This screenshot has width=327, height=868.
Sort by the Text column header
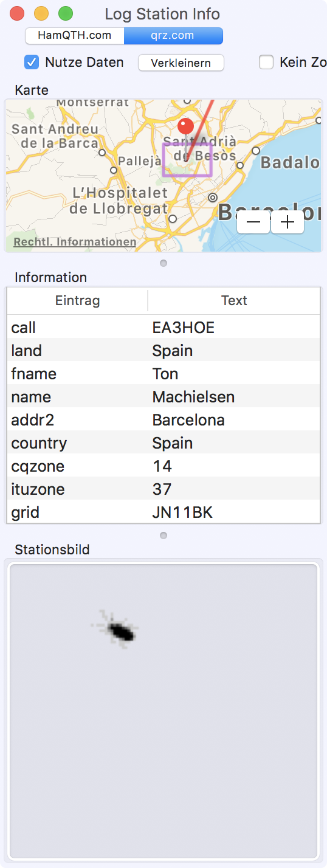pyautogui.click(x=234, y=300)
